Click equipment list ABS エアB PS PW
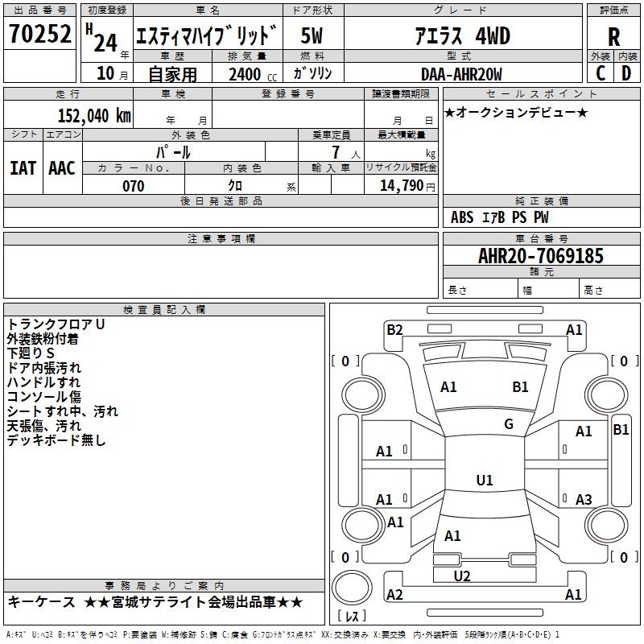 499,217
